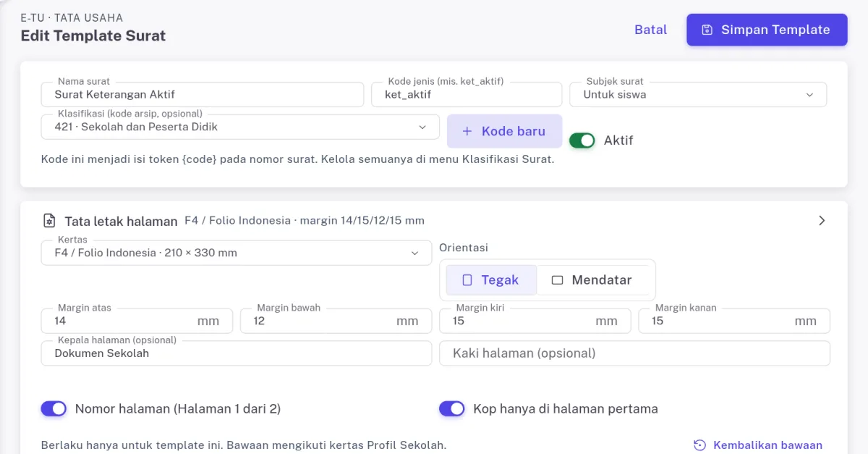Click the Nama surat input field

[203, 94]
